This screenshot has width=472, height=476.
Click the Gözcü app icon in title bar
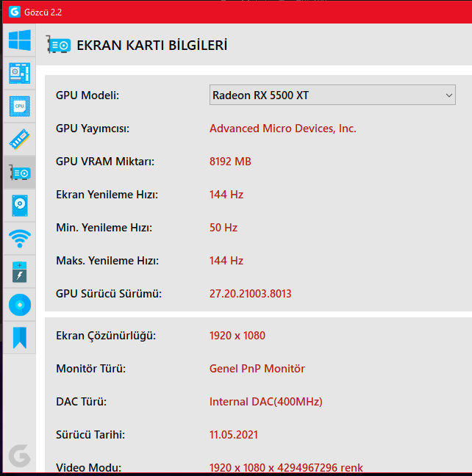coord(15,12)
